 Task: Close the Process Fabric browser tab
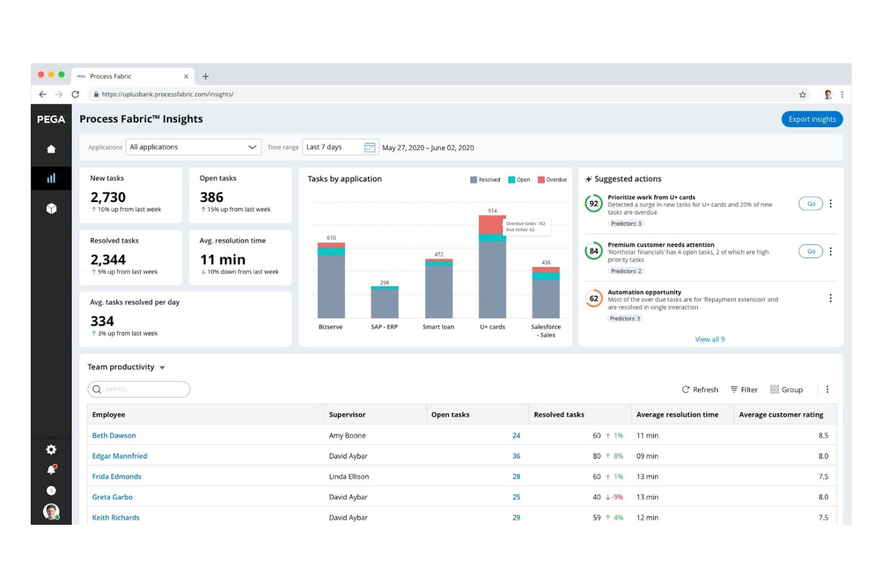[186, 76]
